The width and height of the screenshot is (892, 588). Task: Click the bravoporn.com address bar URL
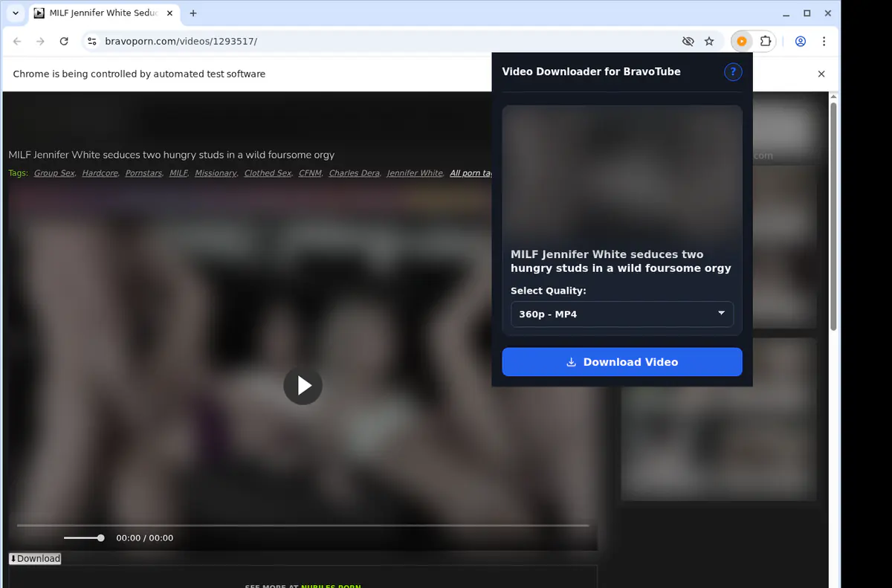point(181,42)
